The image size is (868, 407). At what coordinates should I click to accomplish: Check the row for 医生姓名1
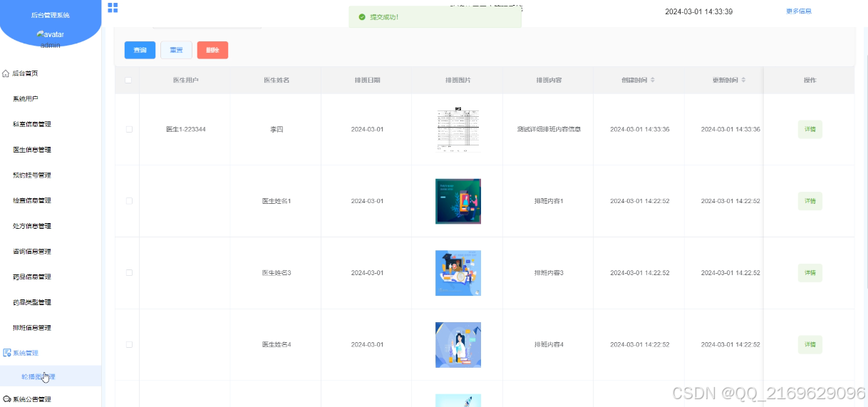[129, 201]
